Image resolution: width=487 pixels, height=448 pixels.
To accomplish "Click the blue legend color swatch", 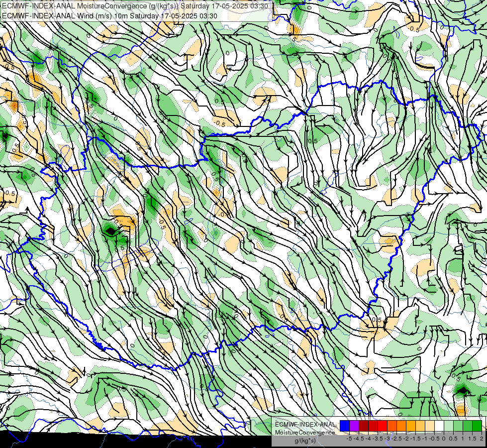I will click(x=345, y=426).
